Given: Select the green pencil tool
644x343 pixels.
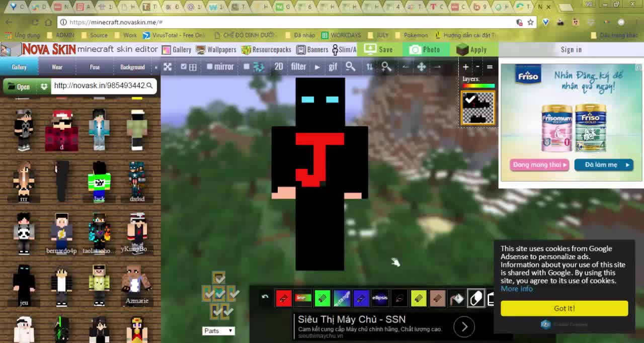Looking at the screenshot, I should coord(322,298).
